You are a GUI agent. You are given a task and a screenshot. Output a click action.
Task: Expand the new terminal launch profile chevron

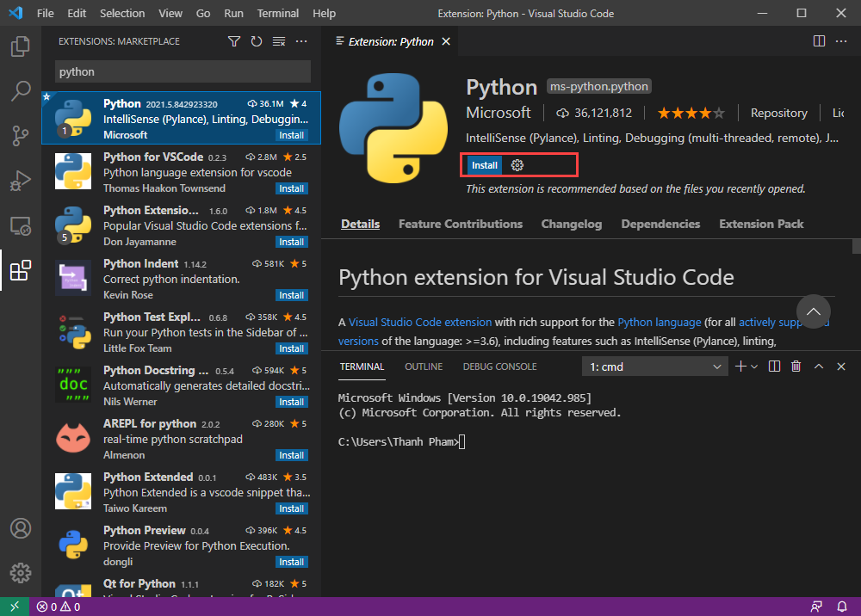point(754,367)
